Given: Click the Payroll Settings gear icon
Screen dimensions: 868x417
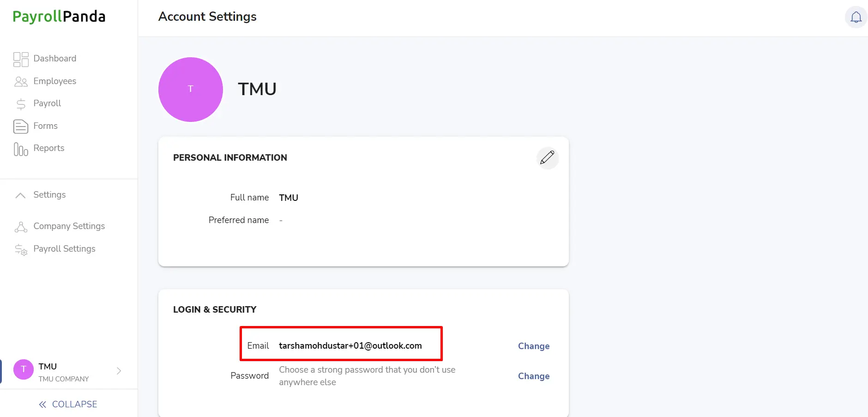Looking at the screenshot, I should 21,249.
